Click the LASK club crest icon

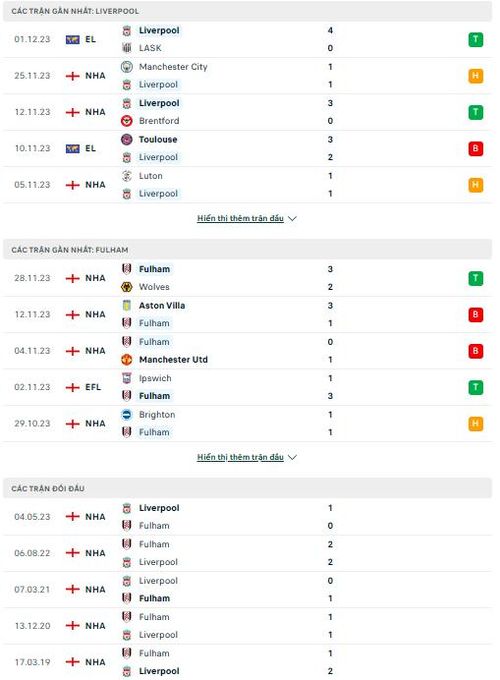[x=127, y=48]
